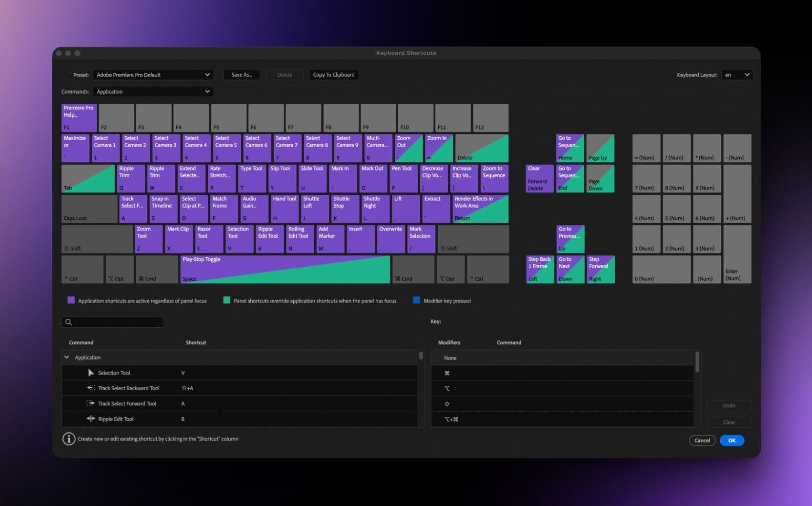Click the Save As button
Viewport: 812px width, 506px height.
point(241,75)
